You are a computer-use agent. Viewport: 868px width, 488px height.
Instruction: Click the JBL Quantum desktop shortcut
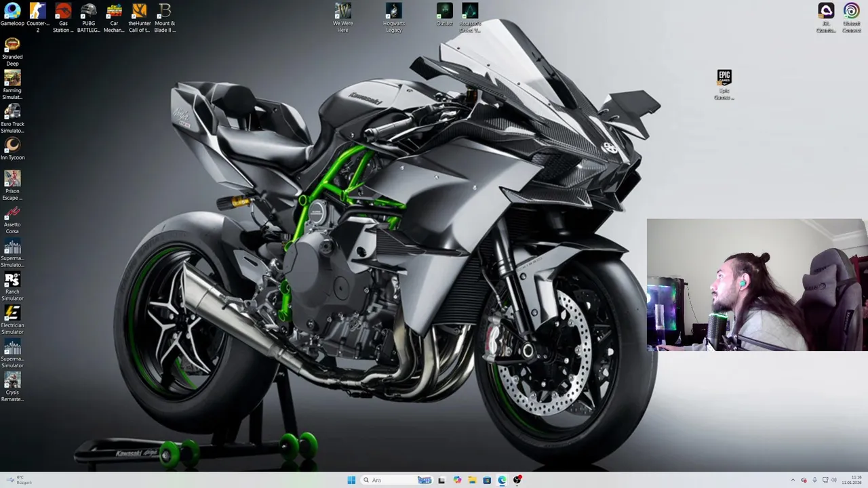click(826, 18)
